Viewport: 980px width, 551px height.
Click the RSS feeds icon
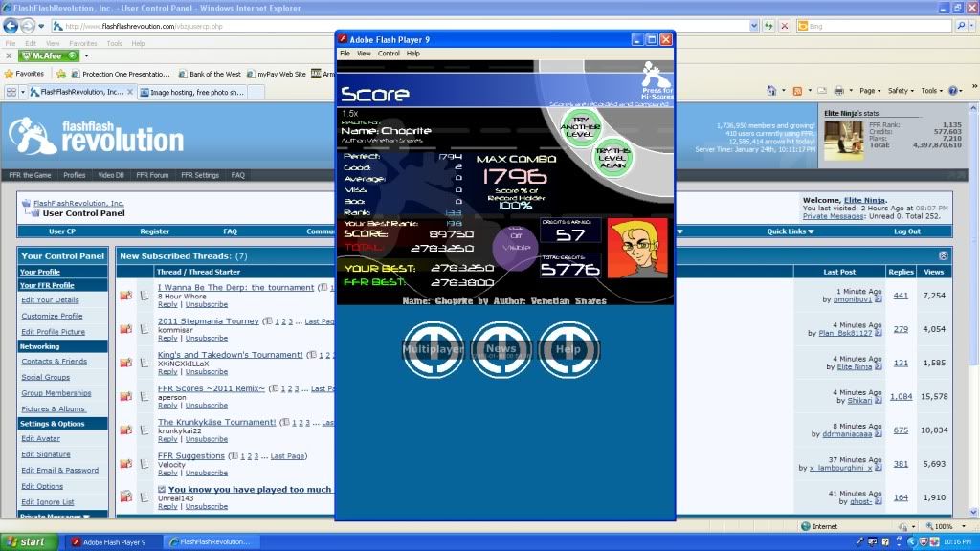(797, 91)
